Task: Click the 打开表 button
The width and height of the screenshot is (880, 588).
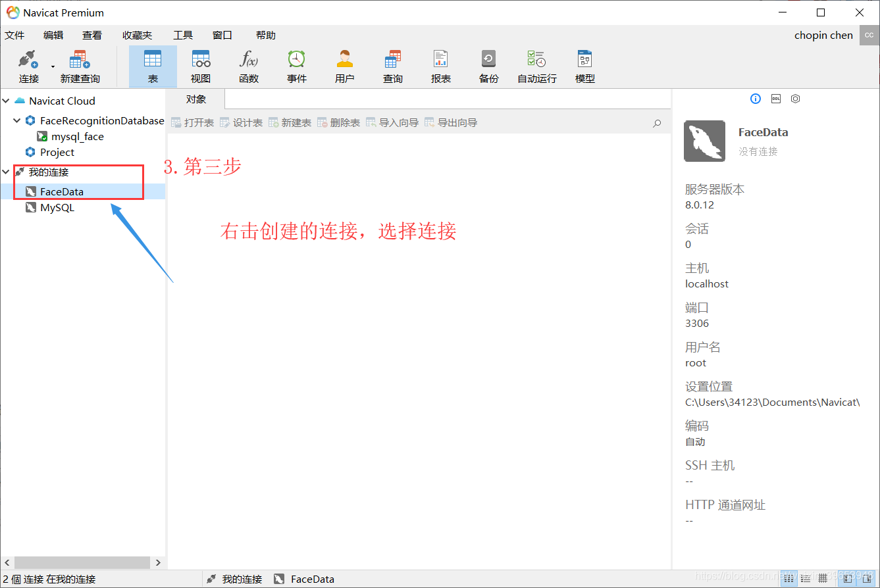Action: tap(192, 123)
